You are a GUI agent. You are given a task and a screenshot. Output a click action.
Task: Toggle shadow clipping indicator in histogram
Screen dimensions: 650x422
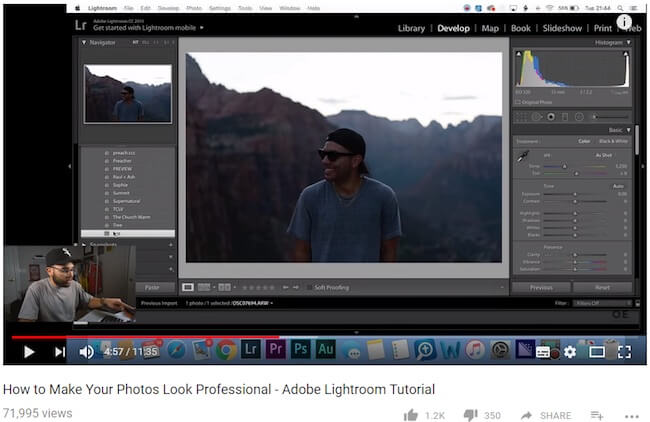point(519,54)
